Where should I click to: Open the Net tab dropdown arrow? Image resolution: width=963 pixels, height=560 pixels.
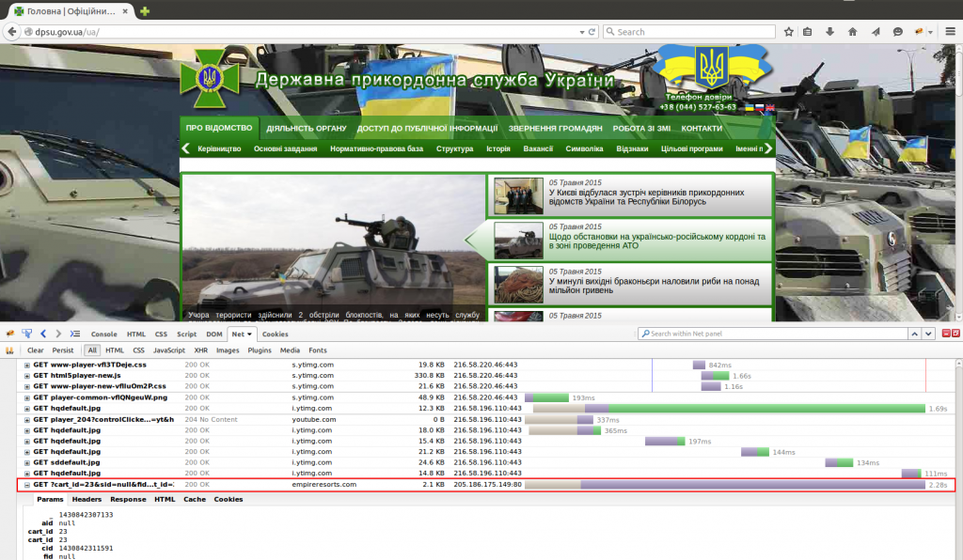coord(250,334)
